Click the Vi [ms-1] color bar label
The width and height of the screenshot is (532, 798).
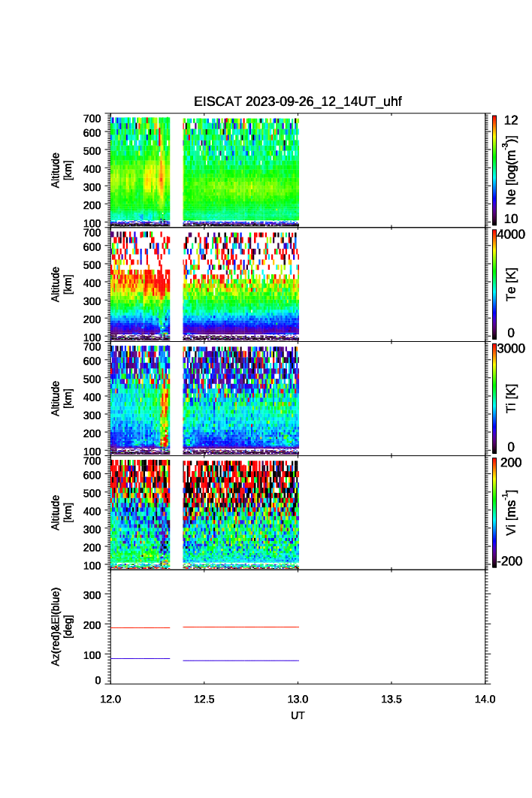click(x=512, y=511)
